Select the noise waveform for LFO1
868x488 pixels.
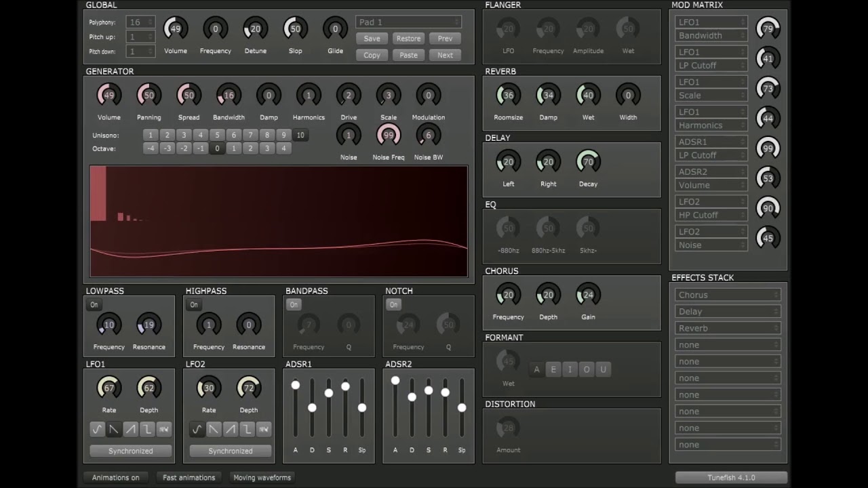(164, 429)
